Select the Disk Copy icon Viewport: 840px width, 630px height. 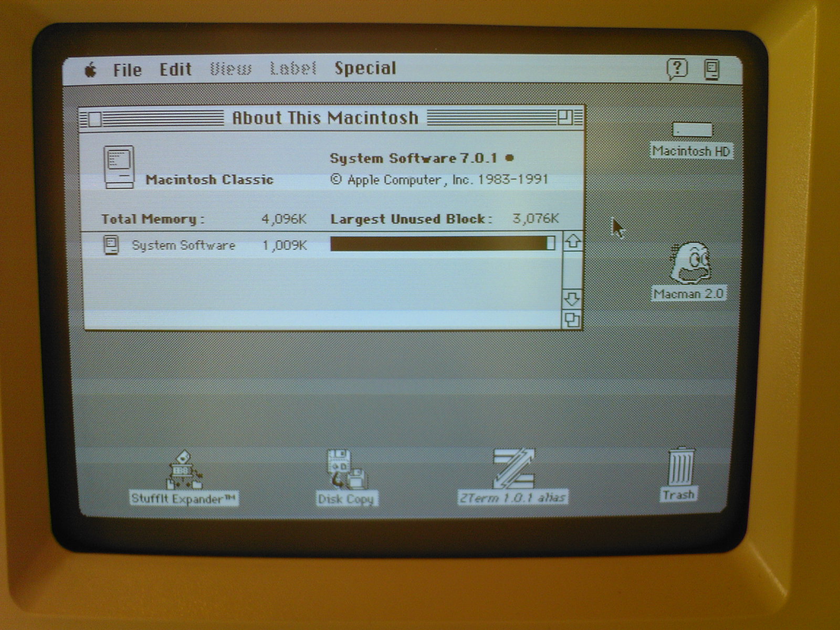346,469
